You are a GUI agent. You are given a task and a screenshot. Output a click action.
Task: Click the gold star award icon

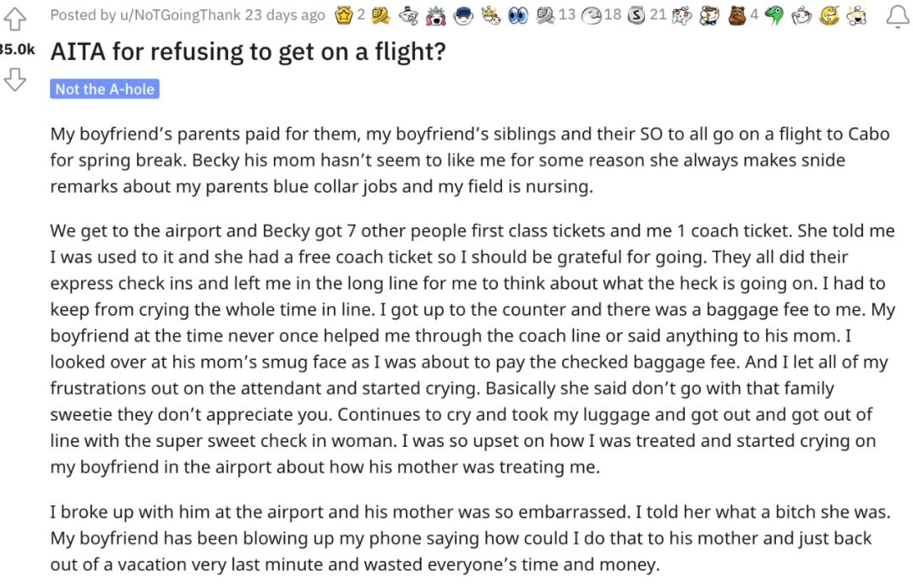click(344, 15)
